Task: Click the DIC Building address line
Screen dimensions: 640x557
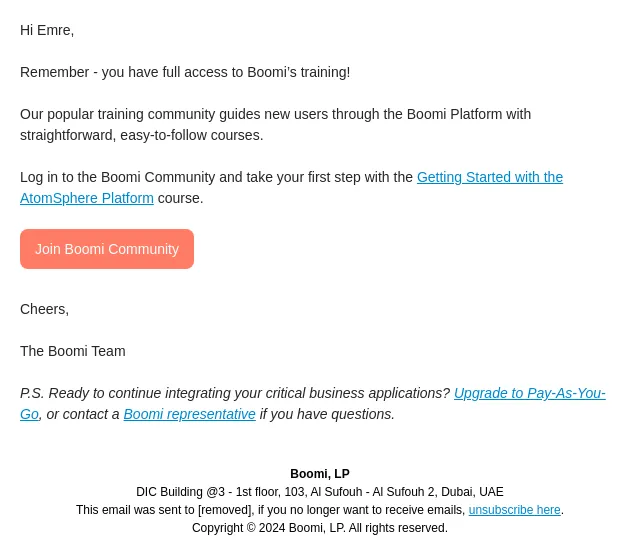Action: 320,492
